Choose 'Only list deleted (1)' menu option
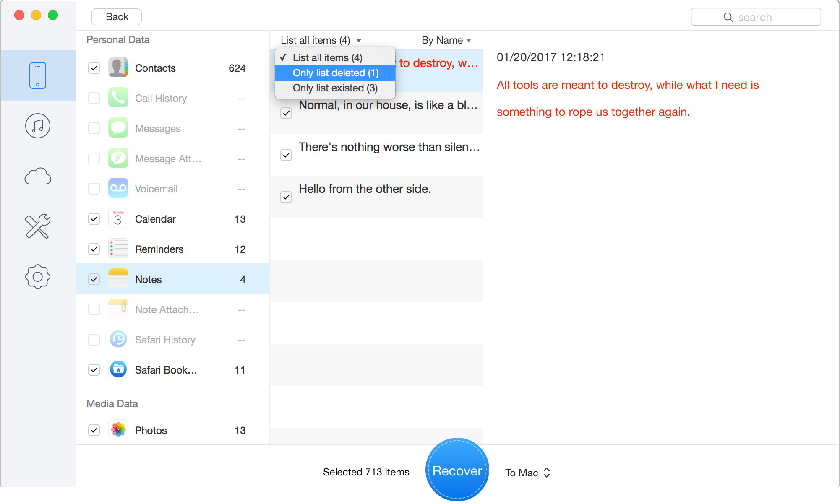The image size is (840, 504). (335, 73)
